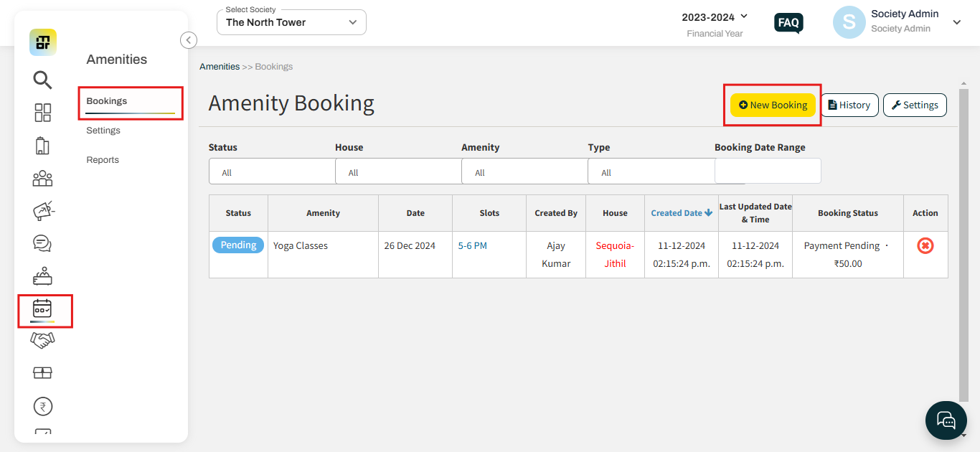Click the 5-6 PM slot link
The width and height of the screenshot is (980, 452).
pos(473,245)
